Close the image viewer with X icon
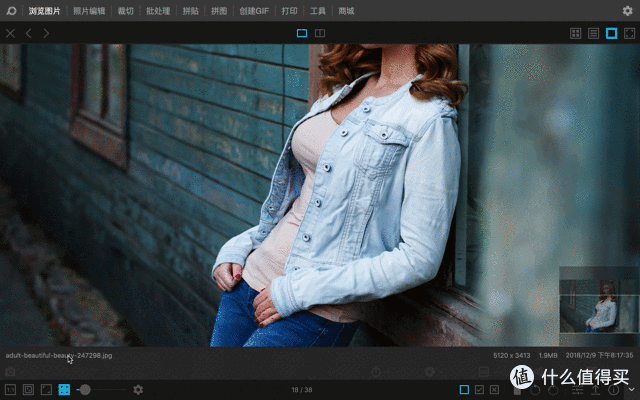 click(11, 33)
